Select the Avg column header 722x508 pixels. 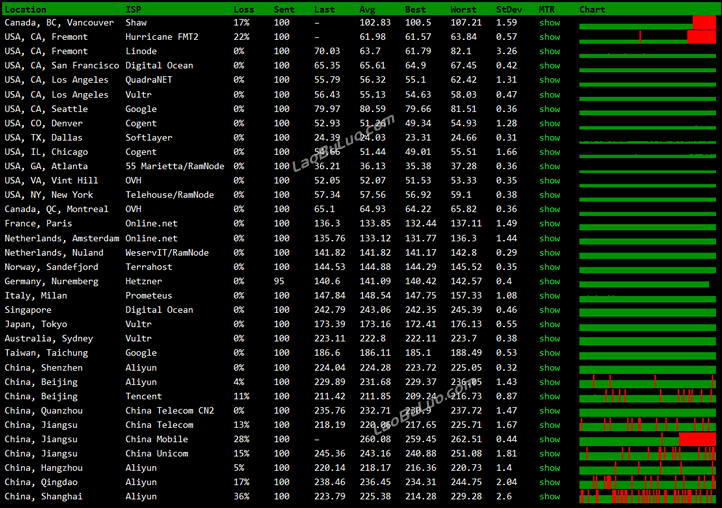click(367, 9)
